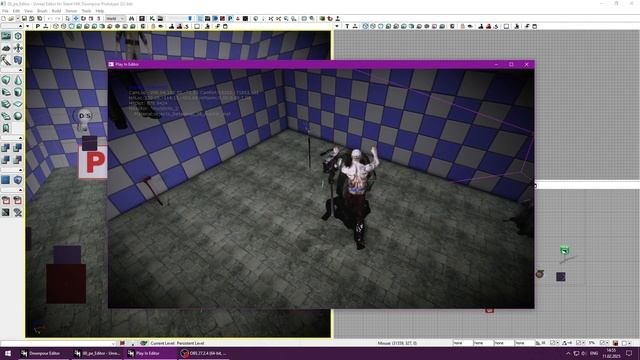The height and width of the screenshot is (360, 640).
Task: Toggle scale snapping checkbox near 5%
Action: click(602, 343)
